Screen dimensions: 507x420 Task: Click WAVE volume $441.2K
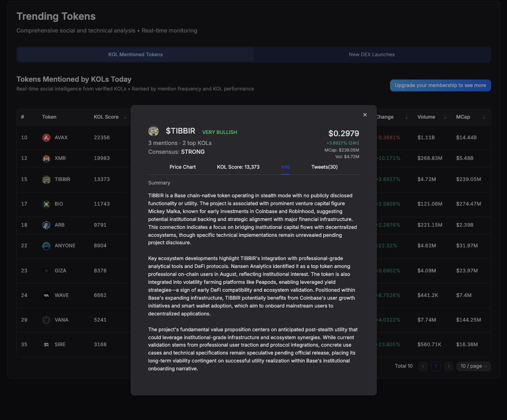[x=428, y=295]
